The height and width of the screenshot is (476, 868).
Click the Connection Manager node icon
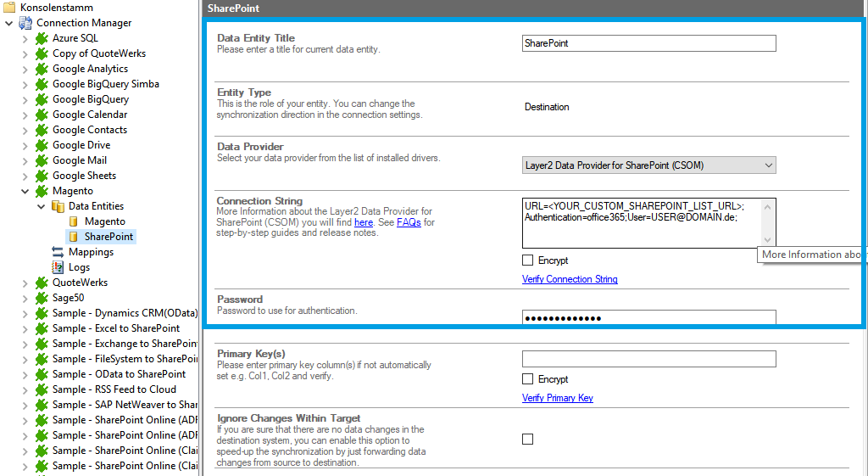coord(25,23)
